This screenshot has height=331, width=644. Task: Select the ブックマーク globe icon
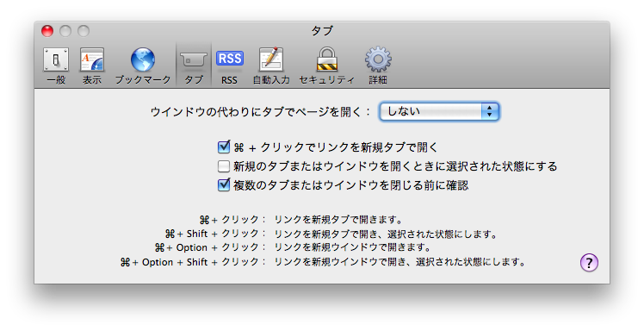click(x=143, y=60)
